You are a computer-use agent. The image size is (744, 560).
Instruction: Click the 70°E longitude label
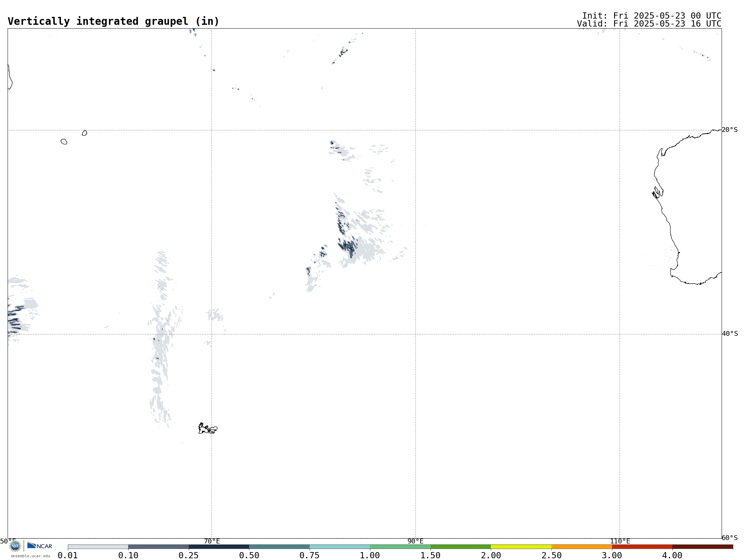click(212, 541)
